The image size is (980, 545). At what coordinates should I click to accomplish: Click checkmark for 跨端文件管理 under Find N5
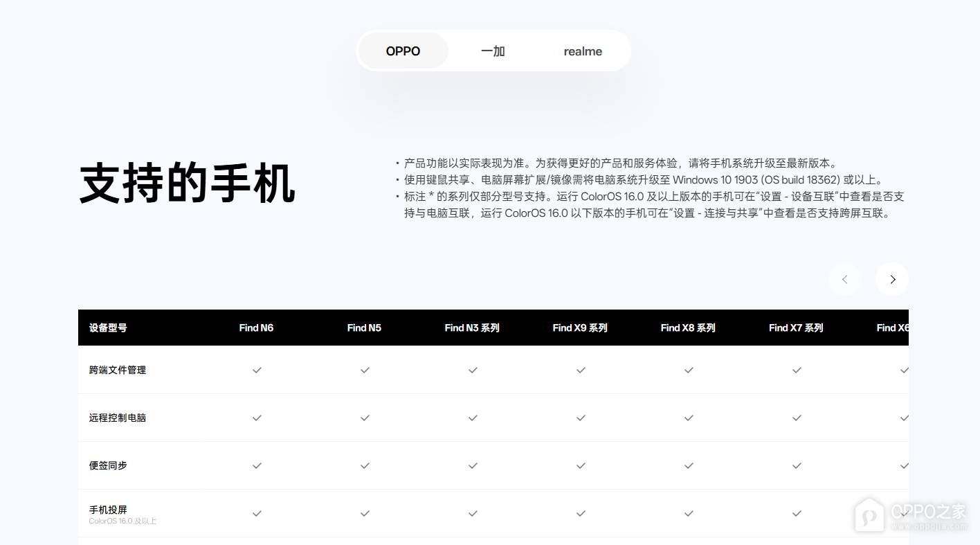pos(365,370)
